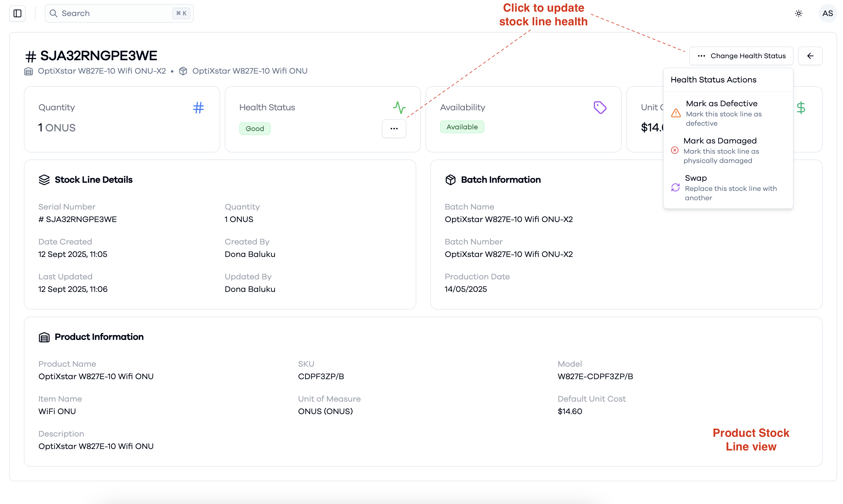The height and width of the screenshot is (504, 843).
Task: Switch theme using the sun icon
Action: click(798, 13)
